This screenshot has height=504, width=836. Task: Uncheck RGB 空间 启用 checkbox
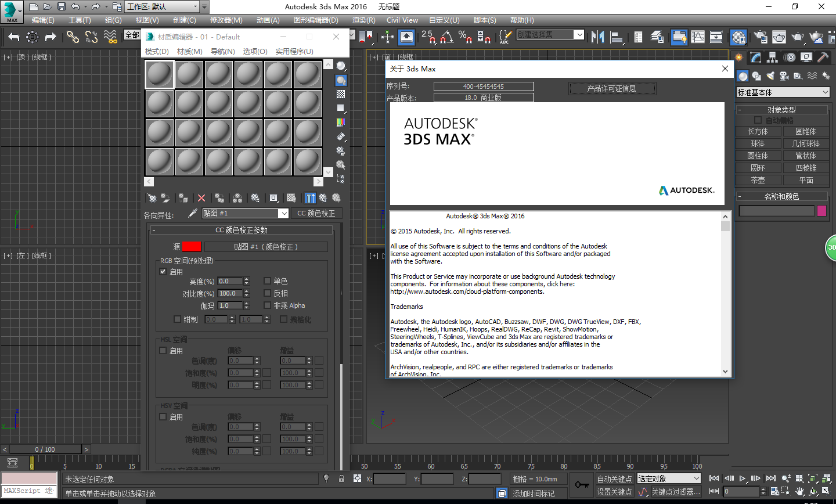[163, 271]
